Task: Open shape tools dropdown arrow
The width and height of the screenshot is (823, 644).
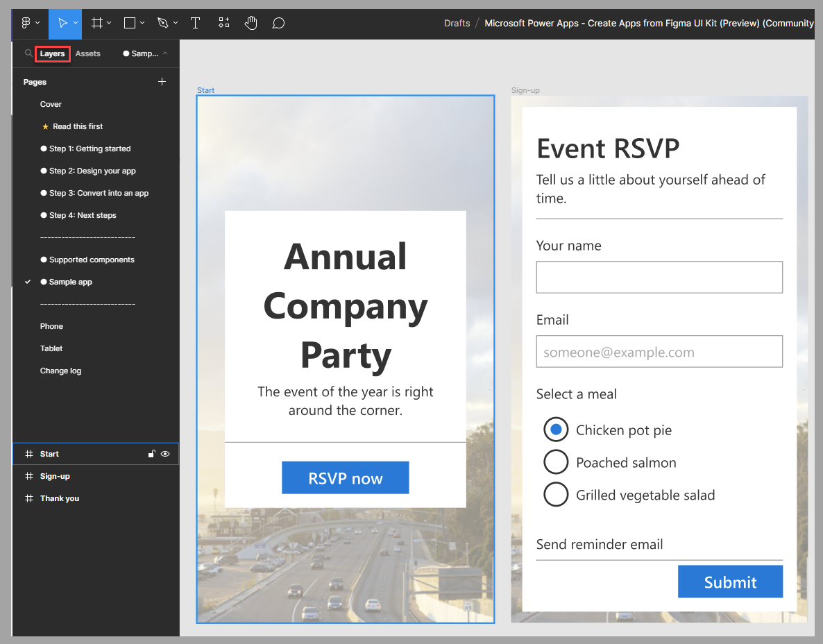Action: pos(142,23)
